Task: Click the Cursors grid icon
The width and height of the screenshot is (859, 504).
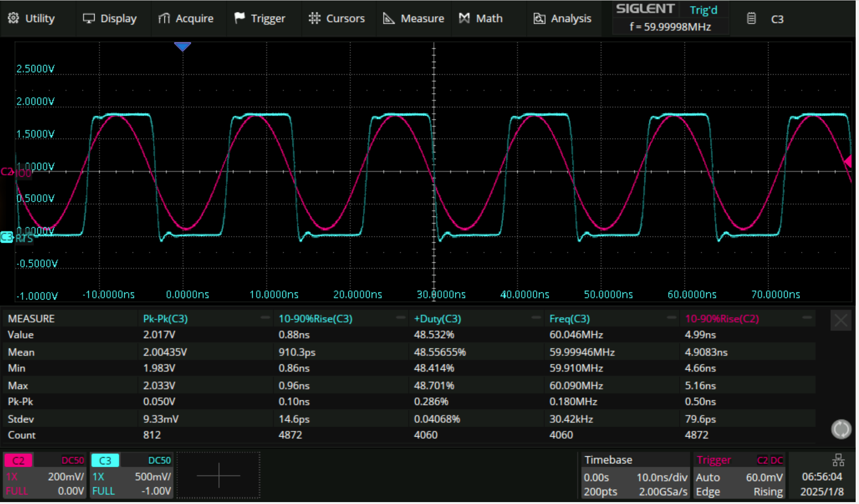Action: [314, 18]
